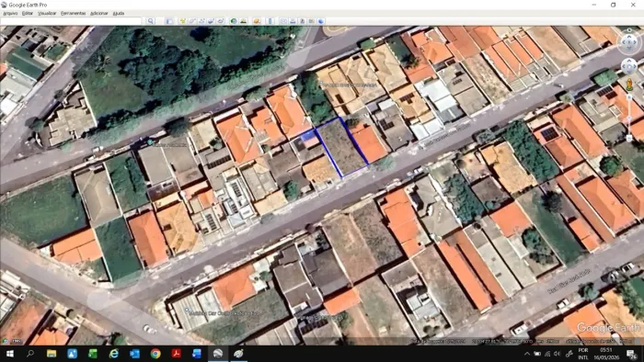
Task: Open the Ferramentas menu
Action: tap(73, 13)
